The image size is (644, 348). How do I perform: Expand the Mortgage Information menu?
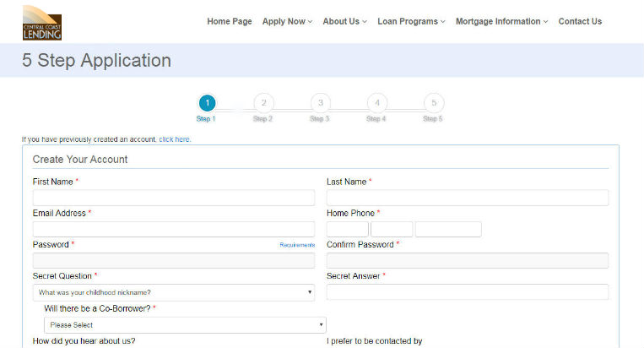point(501,21)
